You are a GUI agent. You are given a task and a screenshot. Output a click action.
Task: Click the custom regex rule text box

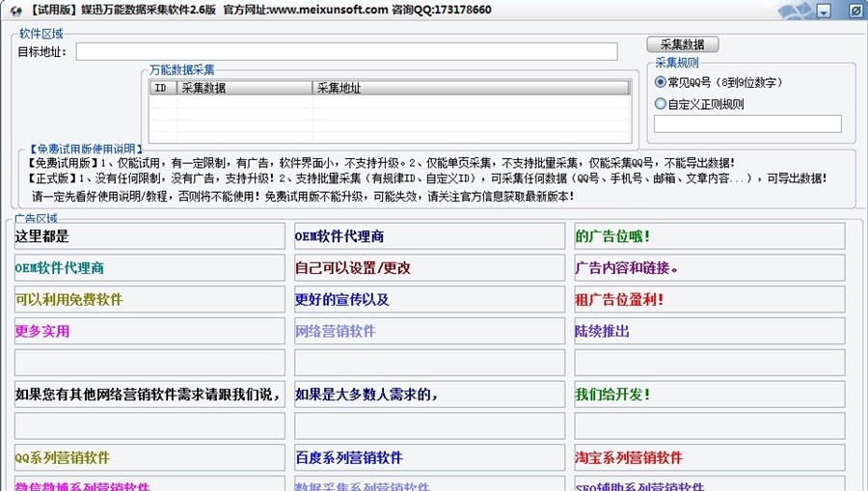[x=747, y=124]
